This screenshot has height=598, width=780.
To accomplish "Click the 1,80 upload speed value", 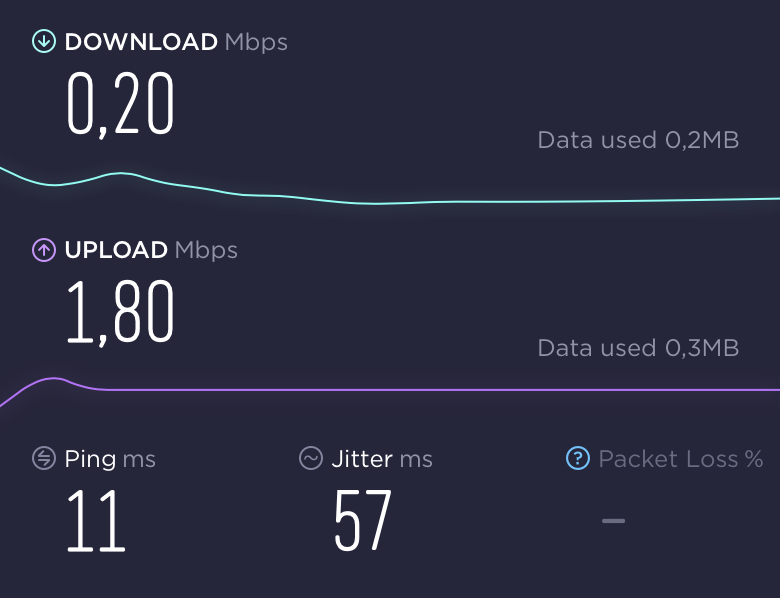I will (x=120, y=312).
